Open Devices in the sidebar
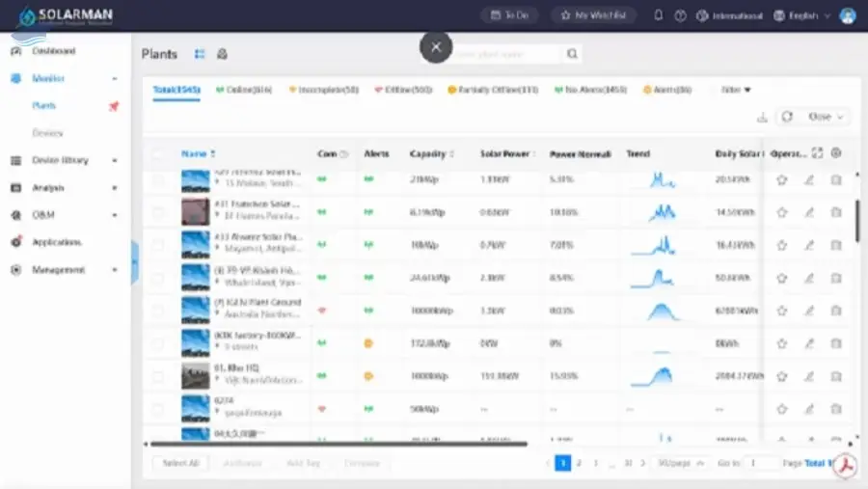This screenshot has width=868, height=489. (47, 133)
